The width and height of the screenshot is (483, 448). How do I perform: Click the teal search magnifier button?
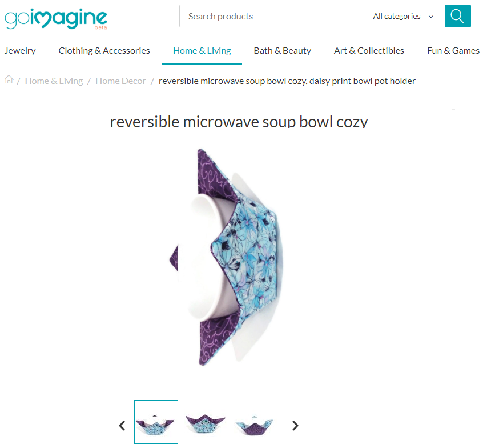(457, 16)
